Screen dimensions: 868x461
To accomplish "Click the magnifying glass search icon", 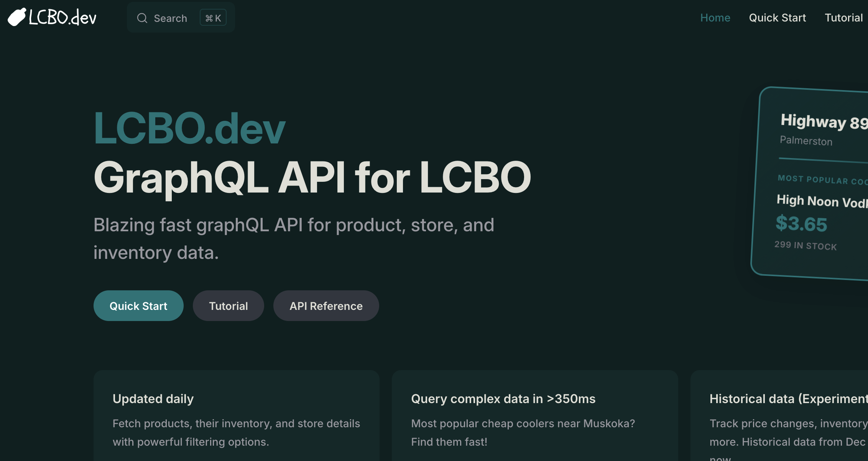I will click(142, 18).
